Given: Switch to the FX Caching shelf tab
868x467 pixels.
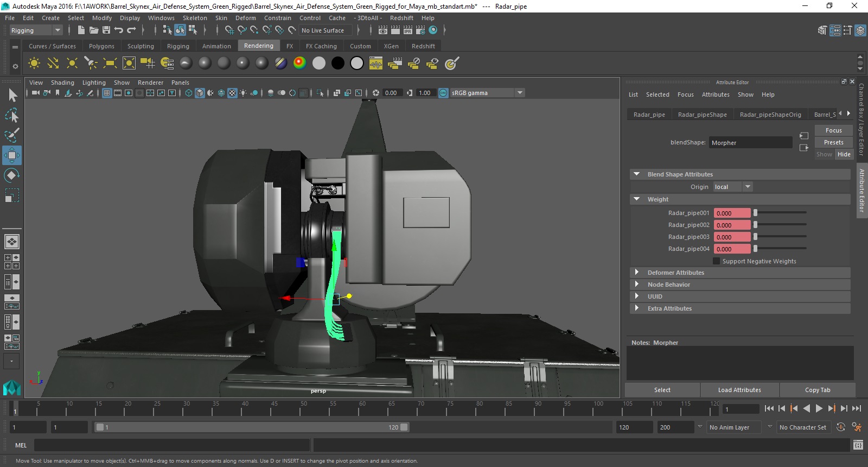Looking at the screenshot, I should 321,46.
